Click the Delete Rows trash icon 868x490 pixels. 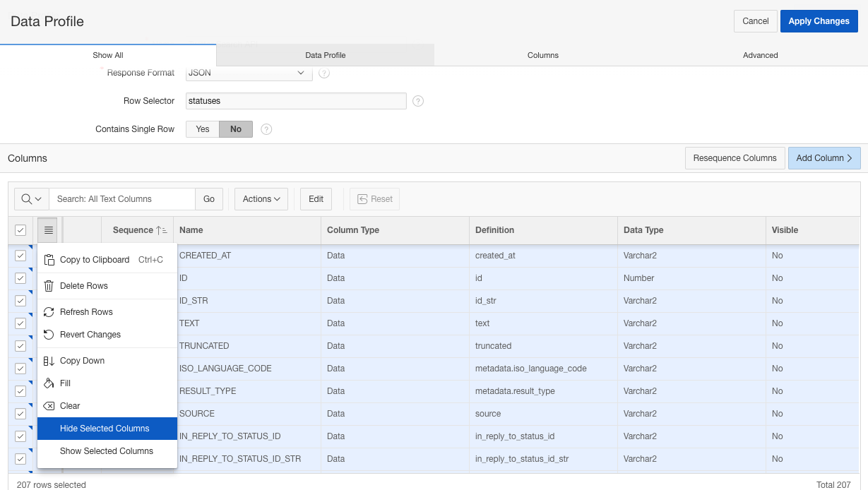point(49,286)
